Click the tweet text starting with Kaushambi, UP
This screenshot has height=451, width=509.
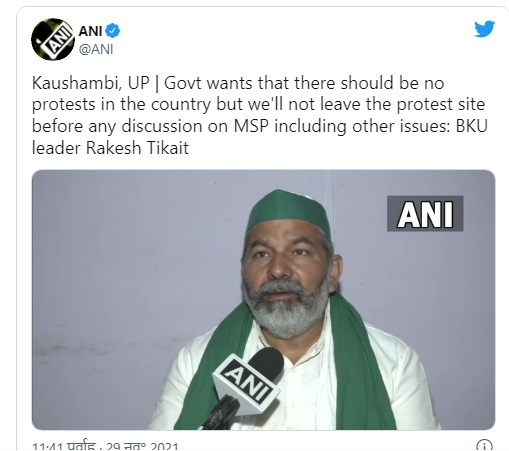point(259,115)
